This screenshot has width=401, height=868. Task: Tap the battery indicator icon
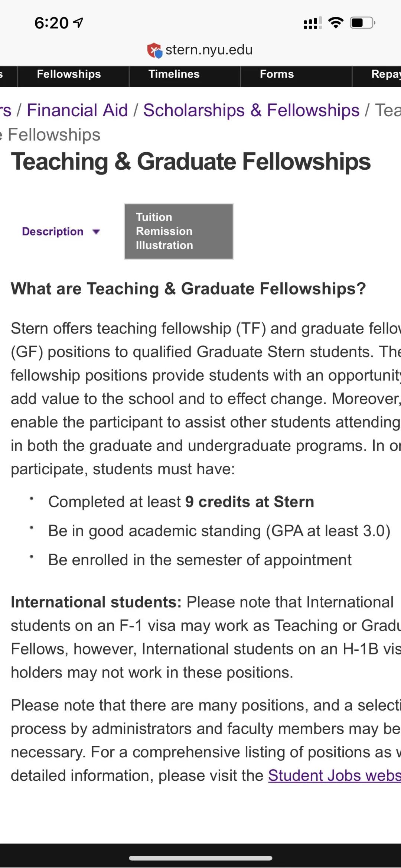[363, 23]
